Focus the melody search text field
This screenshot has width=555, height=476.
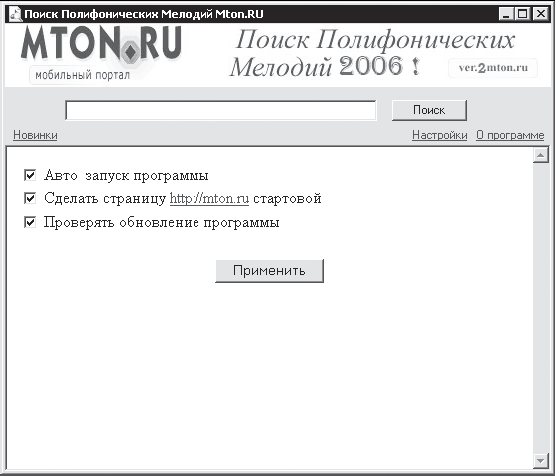[221, 110]
